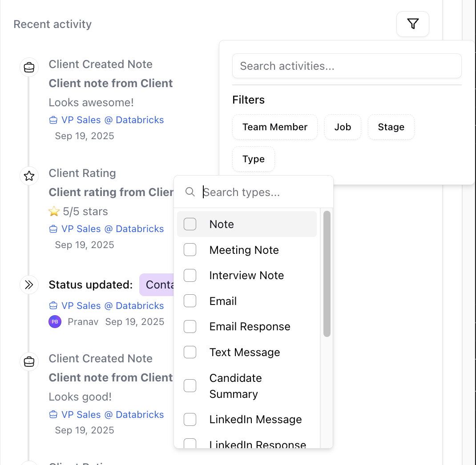Open the Team Member filter

(275, 127)
